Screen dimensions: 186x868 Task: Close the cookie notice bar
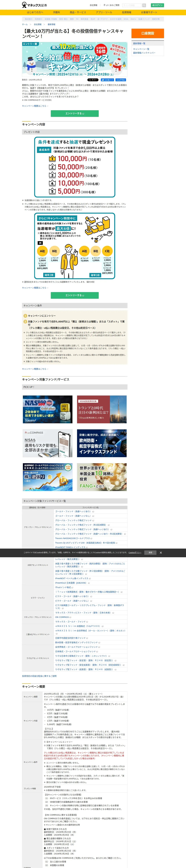[x=161, y=553]
